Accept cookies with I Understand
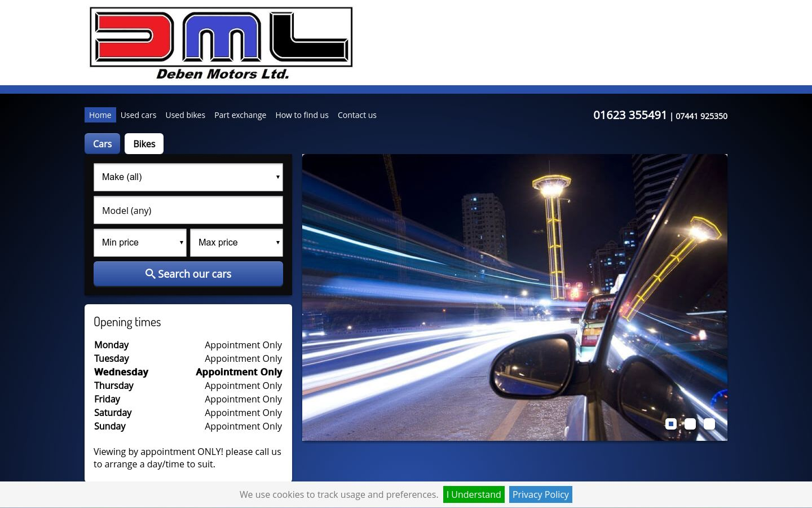The width and height of the screenshot is (812, 508). click(474, 494)
